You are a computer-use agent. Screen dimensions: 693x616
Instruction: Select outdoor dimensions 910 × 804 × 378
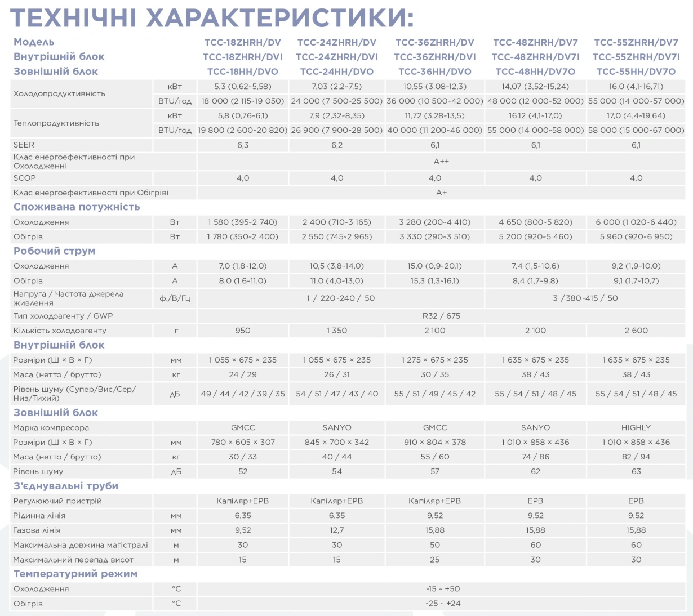point(435,443)
